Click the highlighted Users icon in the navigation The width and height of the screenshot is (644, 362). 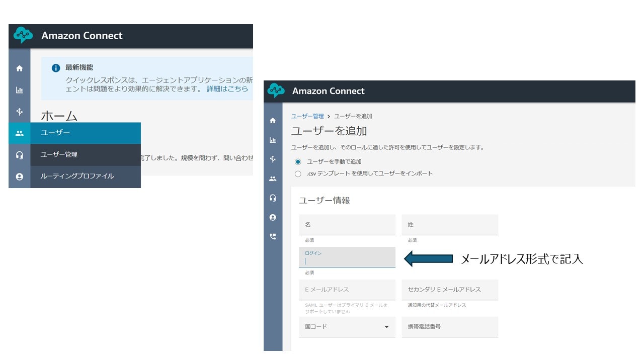point(19,133)
